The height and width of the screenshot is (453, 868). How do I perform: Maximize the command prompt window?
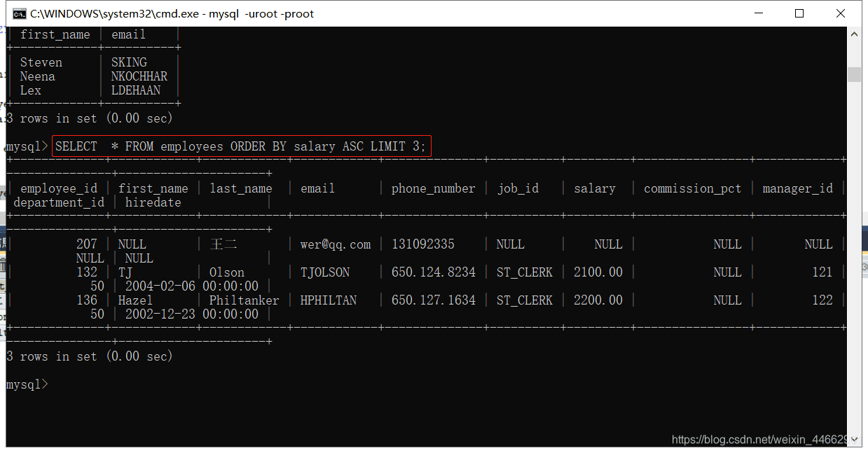tap(799, 13)
